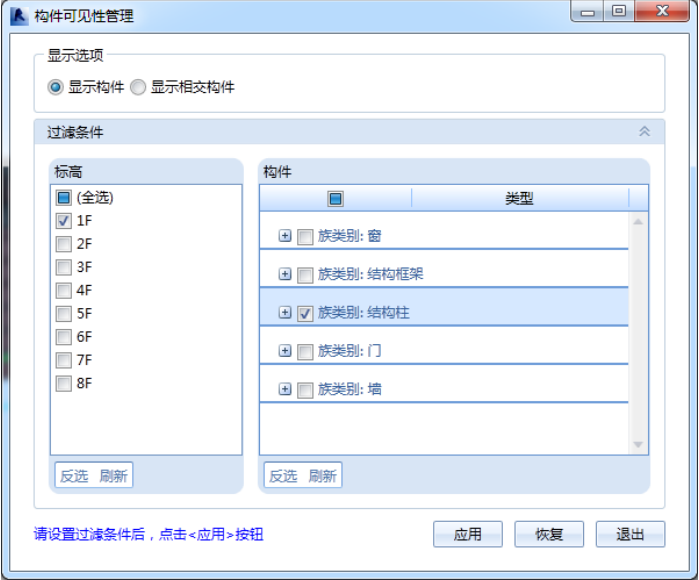699x580 pixels.
Task: Close the 构件可见性管理 dialog
Action: [x=662, y=12]
